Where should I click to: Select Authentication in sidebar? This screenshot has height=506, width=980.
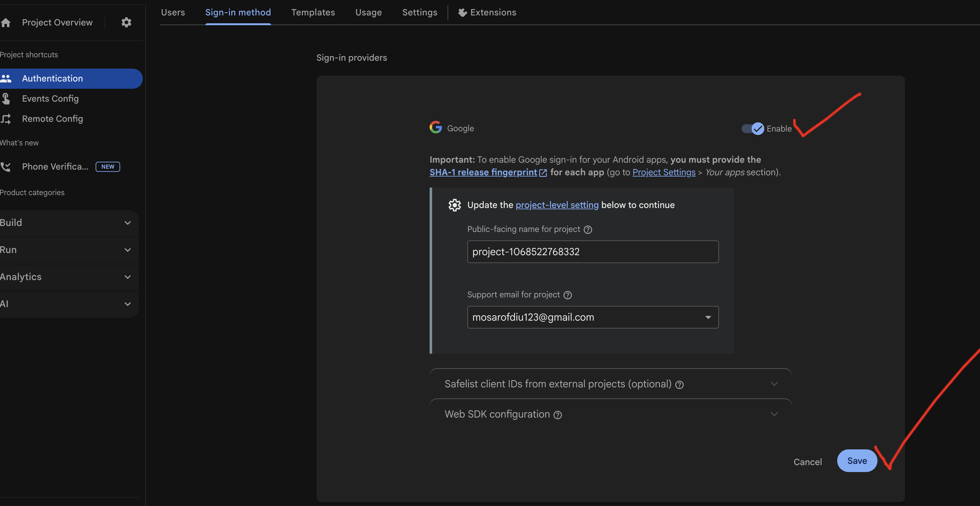71,78
